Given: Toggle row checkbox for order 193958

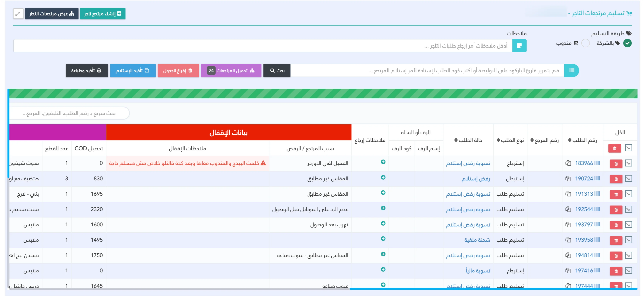Looking at the screenshot, I should pyautogui.click(x=629, y=240).
